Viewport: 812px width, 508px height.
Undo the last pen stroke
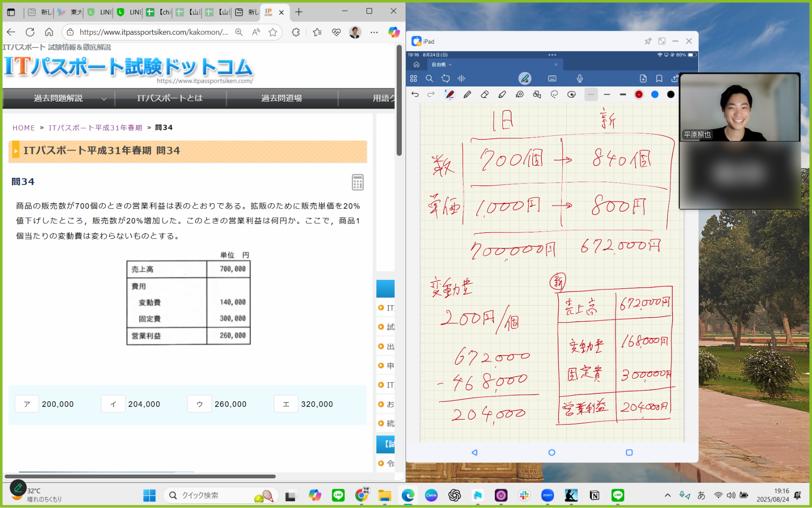414,95
